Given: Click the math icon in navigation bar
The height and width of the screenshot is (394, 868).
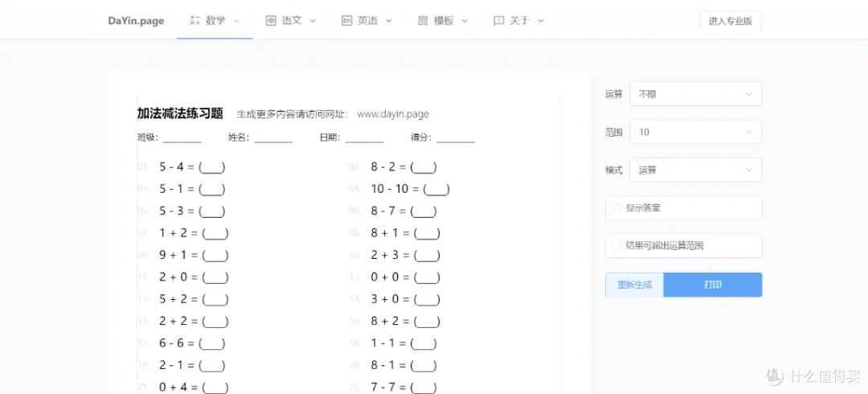Looking at the screenshot, I should (194, 21).
